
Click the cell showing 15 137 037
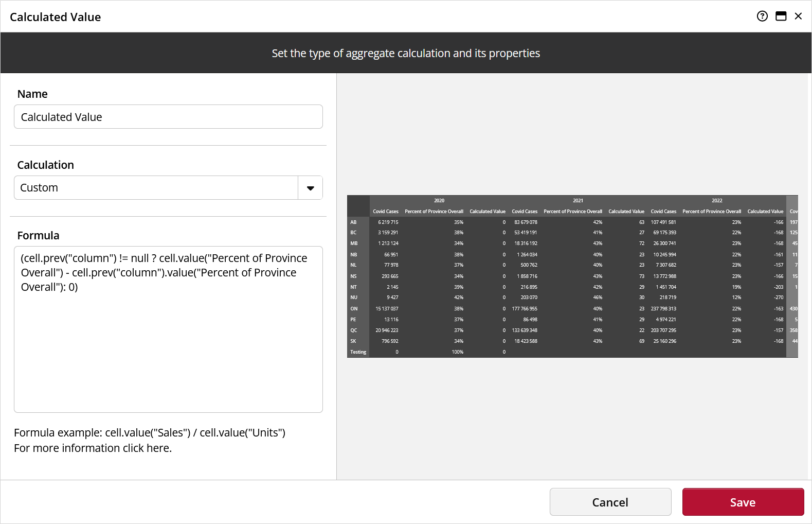pos(386,309)
